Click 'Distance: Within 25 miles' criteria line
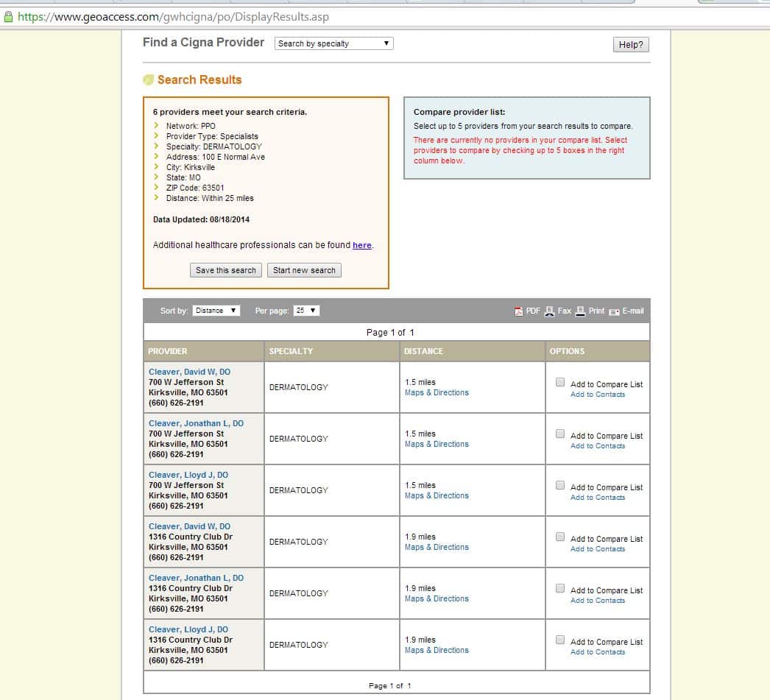This screenshot has height=700, width=770. click(210, 198)
